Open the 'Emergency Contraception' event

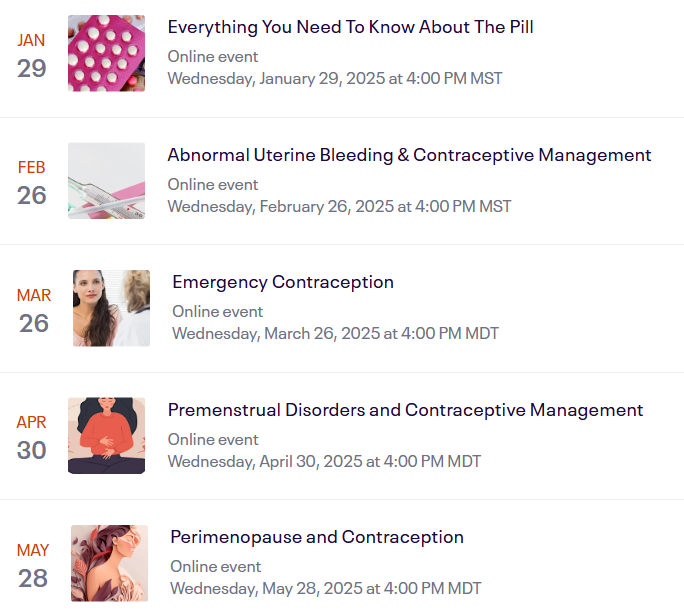click(283, 282)
